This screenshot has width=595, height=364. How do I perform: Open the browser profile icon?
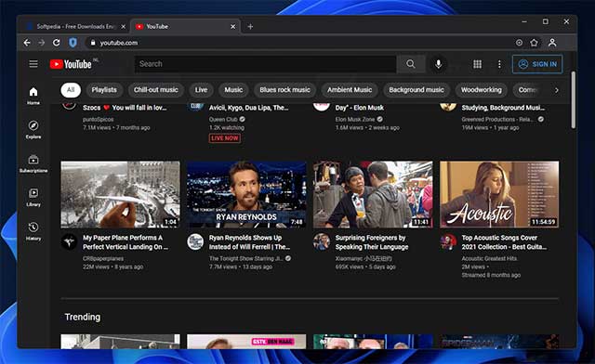[x=552, y=43]
